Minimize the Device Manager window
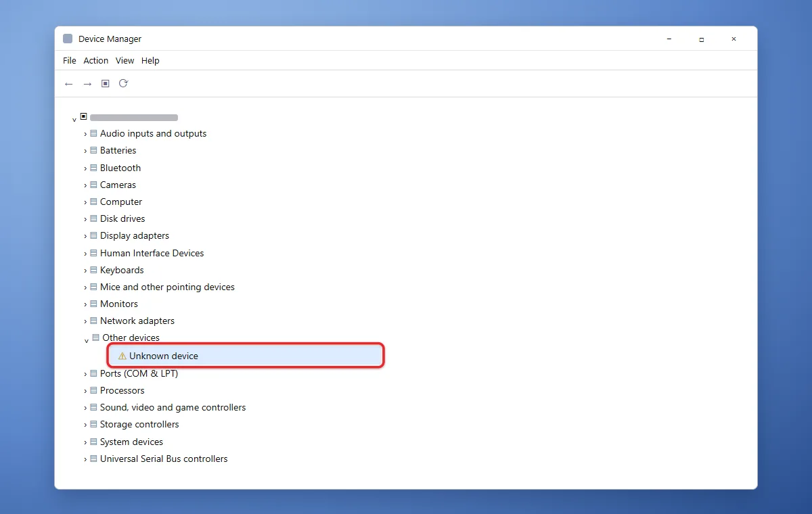This screenshot has height=514, width=812. tap(669, 39)
